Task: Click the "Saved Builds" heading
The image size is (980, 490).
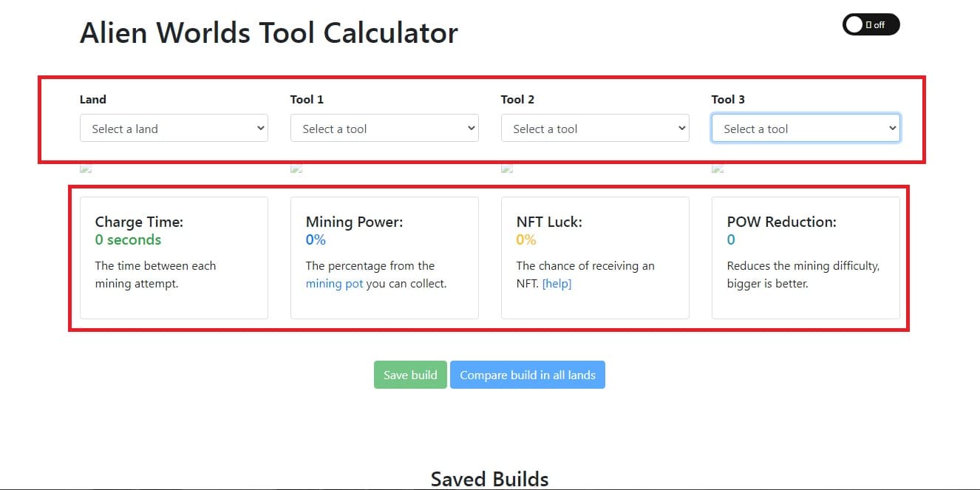Action: click(x=489, y=478)
